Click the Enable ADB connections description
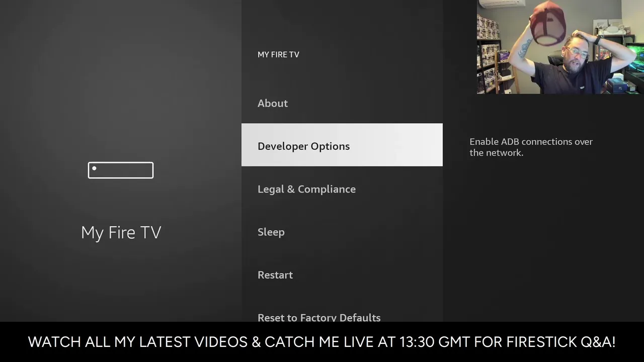The height and width of the screenshot is (362, 644). click(x=531, y=147)
